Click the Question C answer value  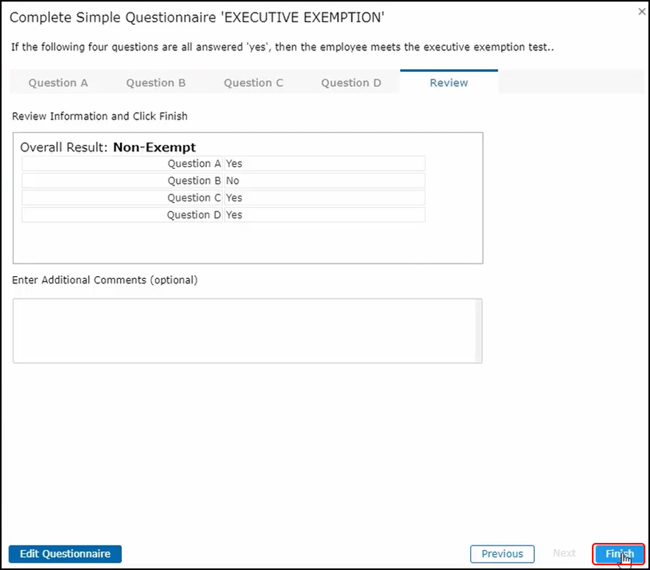click(x=323, y=198)
